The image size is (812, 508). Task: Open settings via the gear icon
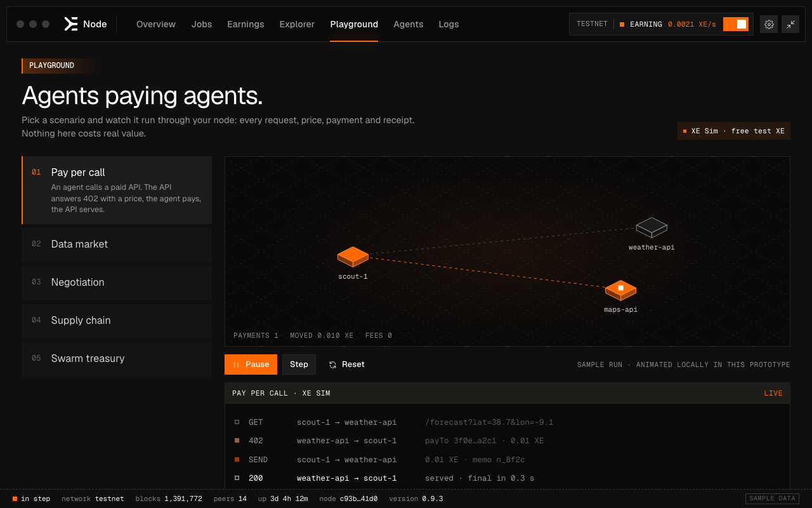click(769, 24)
